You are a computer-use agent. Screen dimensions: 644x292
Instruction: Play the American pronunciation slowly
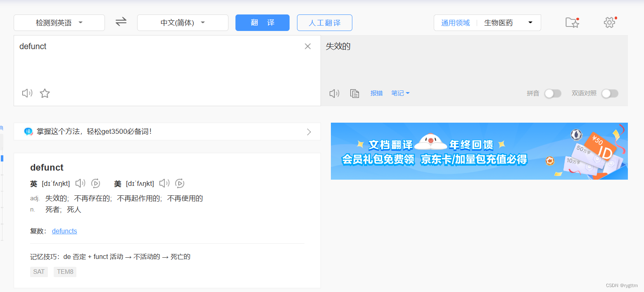(x=179, y=183)
